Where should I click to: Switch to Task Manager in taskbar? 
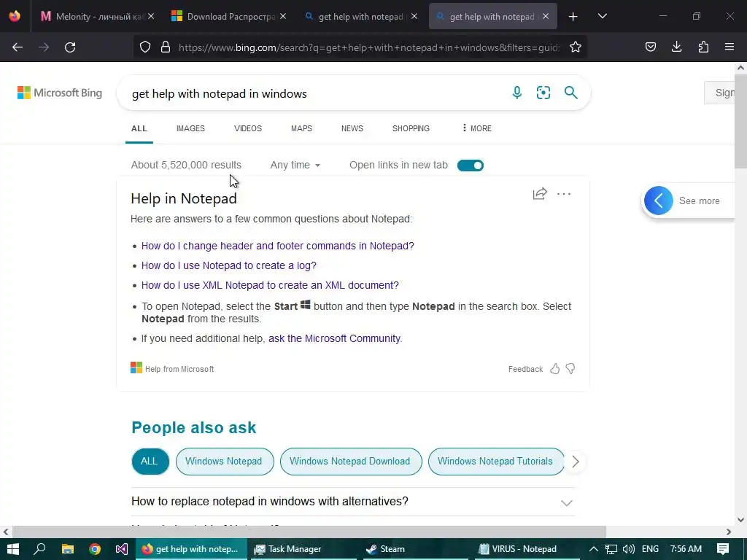coord(301,549)
